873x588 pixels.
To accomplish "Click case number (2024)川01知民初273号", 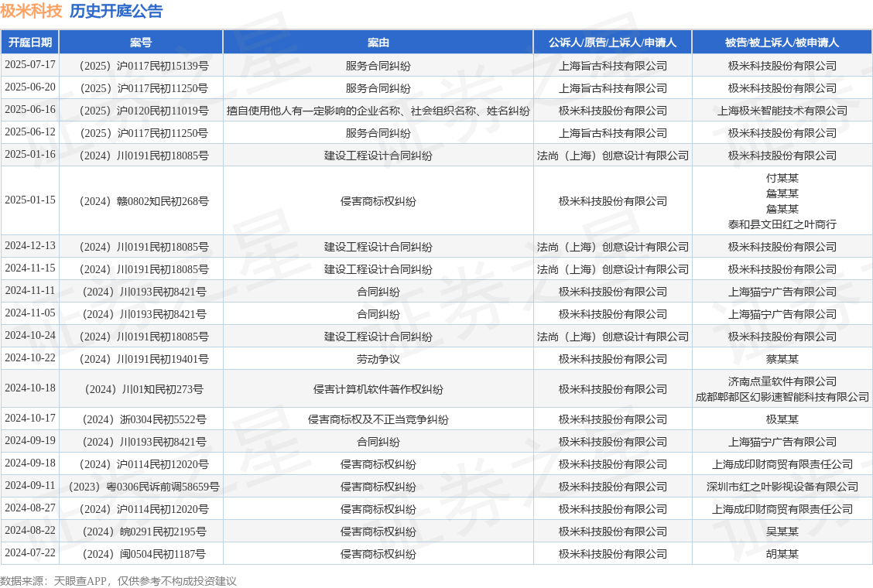I will (141, 389).
